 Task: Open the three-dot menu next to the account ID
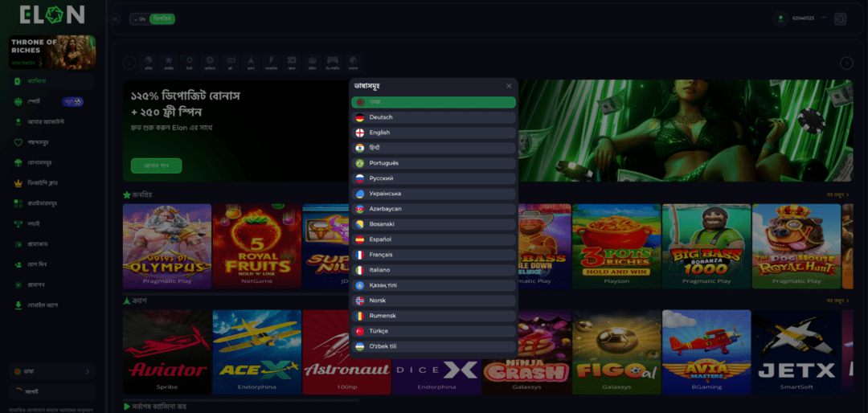click(x=824, y=18)
